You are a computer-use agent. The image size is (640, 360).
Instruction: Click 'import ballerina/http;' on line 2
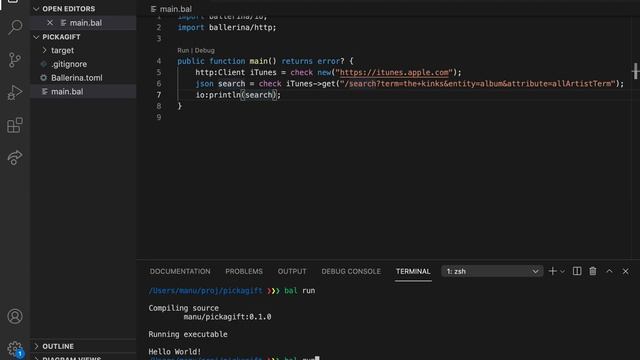(x=227, y=27)
